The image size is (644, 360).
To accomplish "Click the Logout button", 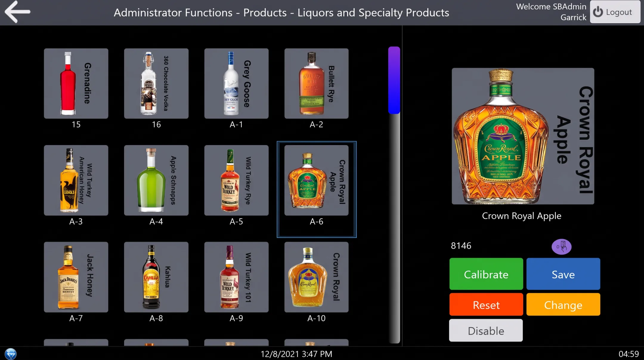I will 615,12.
